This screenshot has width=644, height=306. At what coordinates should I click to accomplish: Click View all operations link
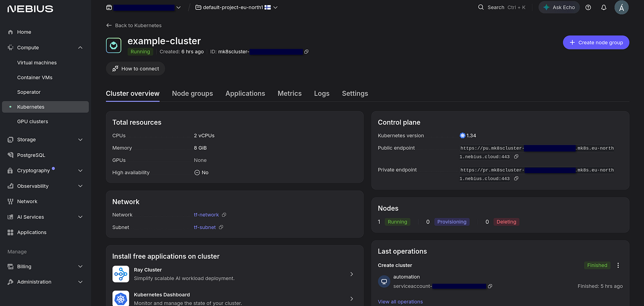point(400,302)
